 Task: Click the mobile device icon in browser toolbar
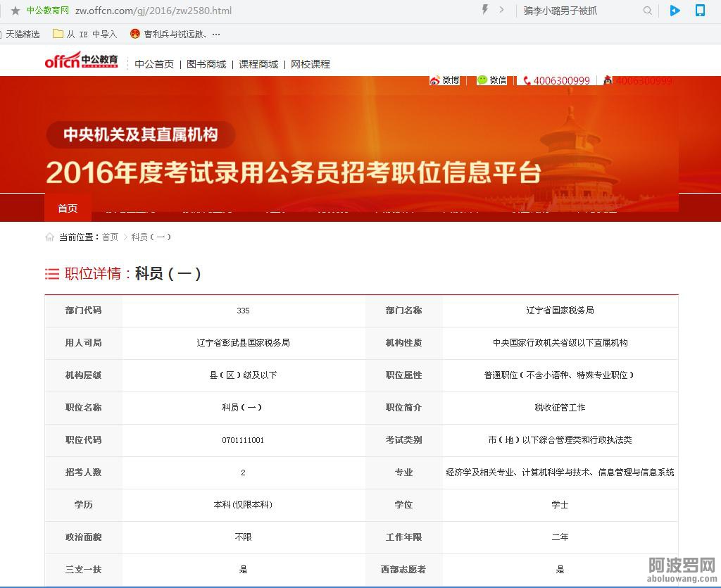click(x=701, y=11)
